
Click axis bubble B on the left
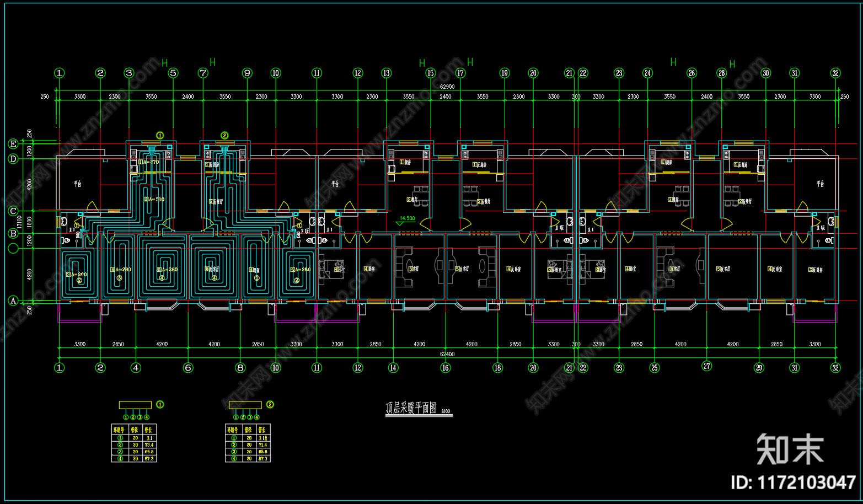pyautogui.click(x=13, y=233)
